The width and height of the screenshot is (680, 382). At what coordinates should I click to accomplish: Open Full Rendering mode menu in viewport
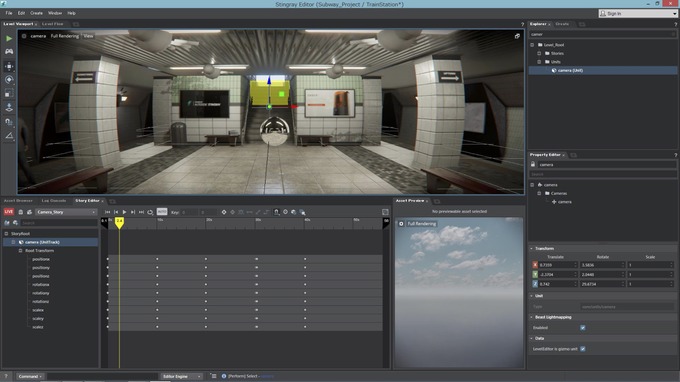point(65,36)
